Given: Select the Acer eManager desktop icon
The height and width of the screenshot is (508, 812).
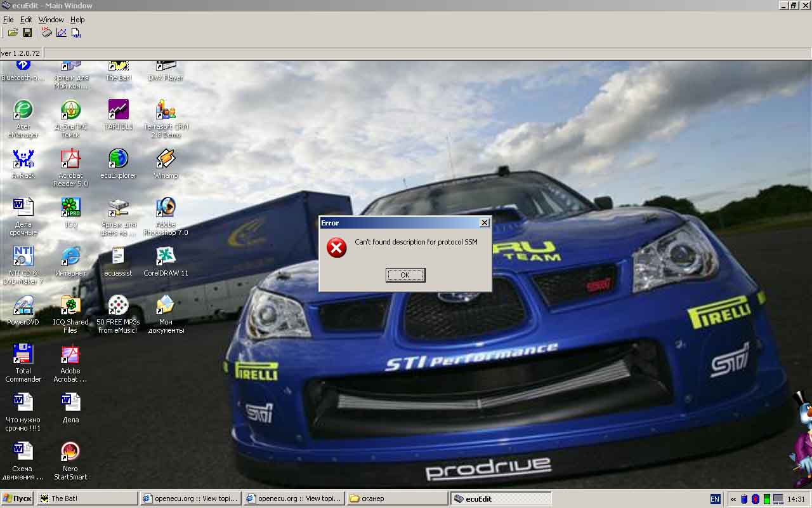Looking at the screenshot, I should (23, 119).
